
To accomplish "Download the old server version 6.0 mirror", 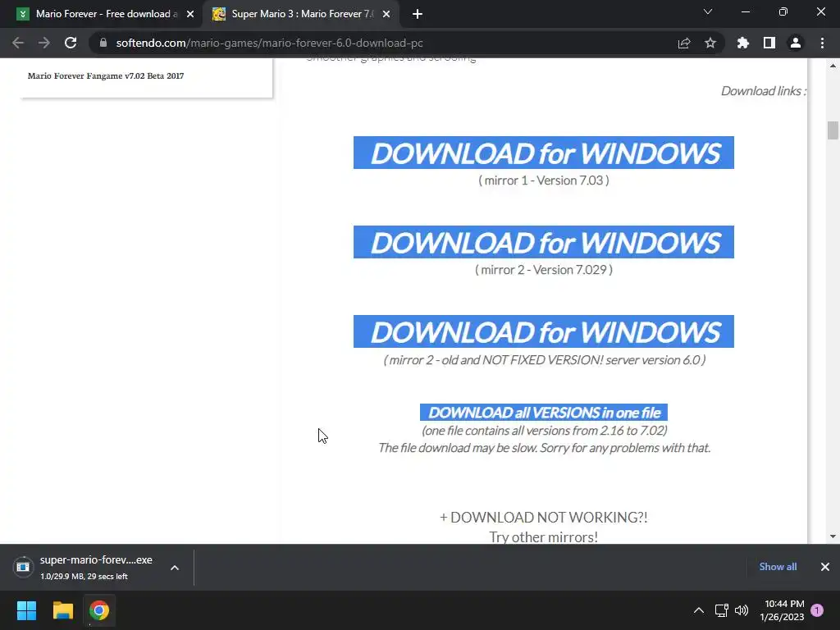I will click(x=544, y=331).
